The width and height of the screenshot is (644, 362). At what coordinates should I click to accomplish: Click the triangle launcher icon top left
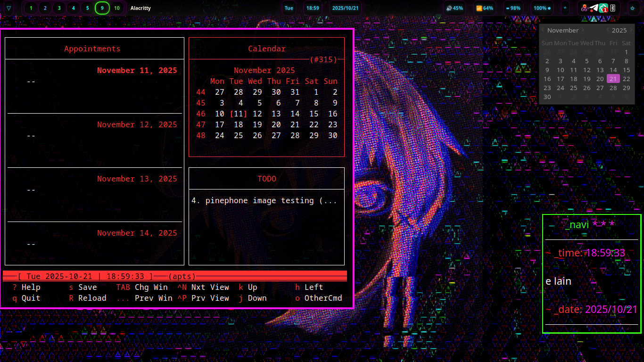[x=8, y=8]
